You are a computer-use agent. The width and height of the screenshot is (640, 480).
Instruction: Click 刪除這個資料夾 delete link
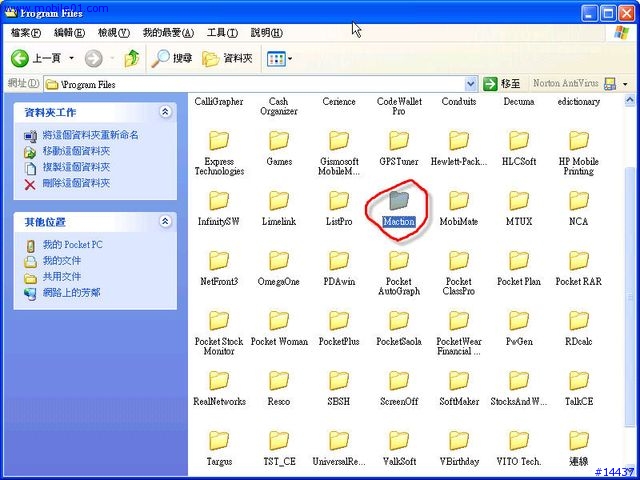pos(76,183)
